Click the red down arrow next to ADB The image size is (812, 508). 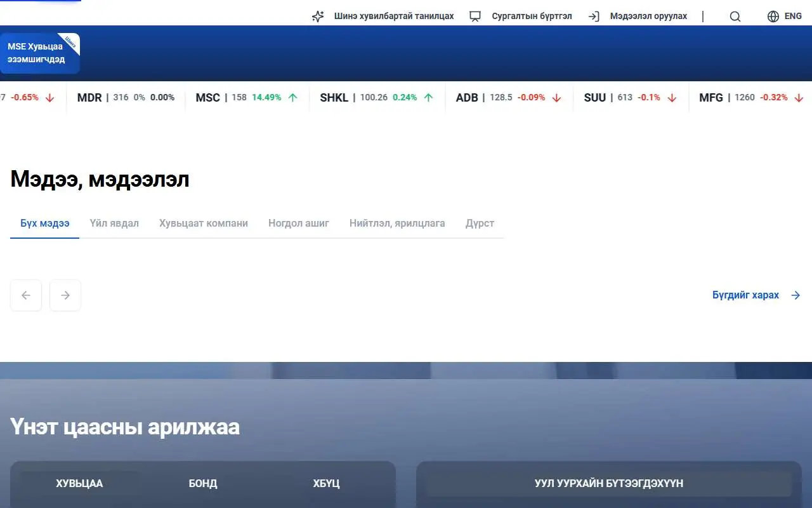[x=556, y=98]
